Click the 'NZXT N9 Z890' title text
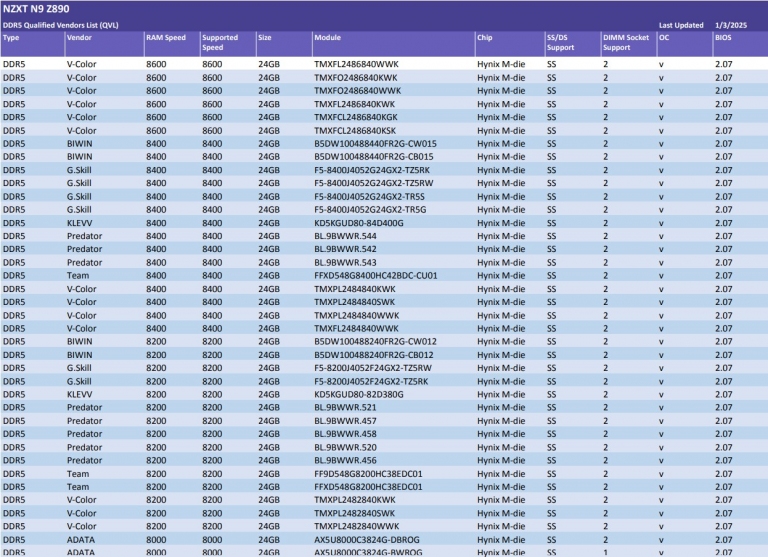Viewport: 768px width, 557px height. click(x=36, y=9)
